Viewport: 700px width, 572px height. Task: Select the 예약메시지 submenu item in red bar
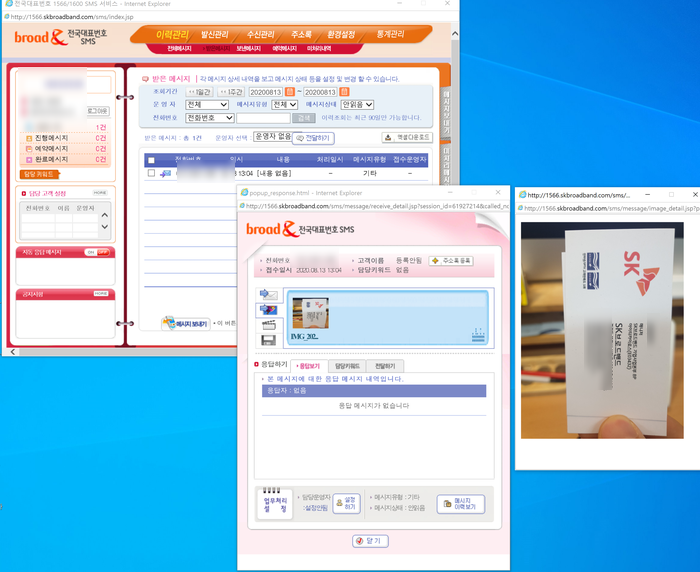[x=284, y=48]
